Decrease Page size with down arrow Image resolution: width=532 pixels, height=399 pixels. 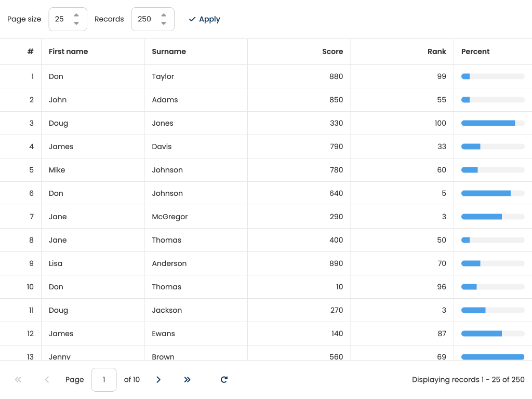pos(76,23)
